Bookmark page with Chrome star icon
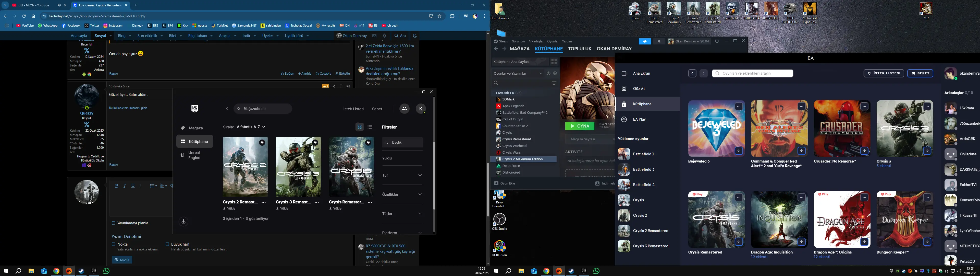The image size is (980, 276). 439,16
